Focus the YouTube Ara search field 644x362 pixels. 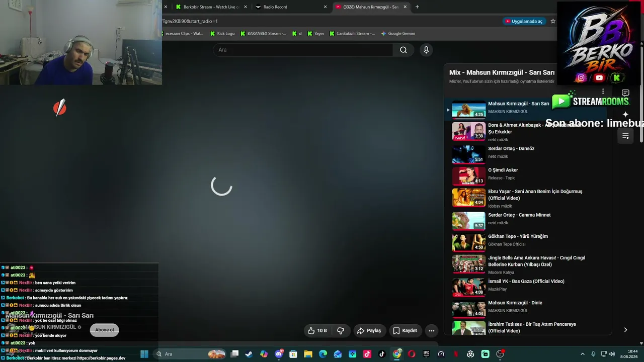303,50
